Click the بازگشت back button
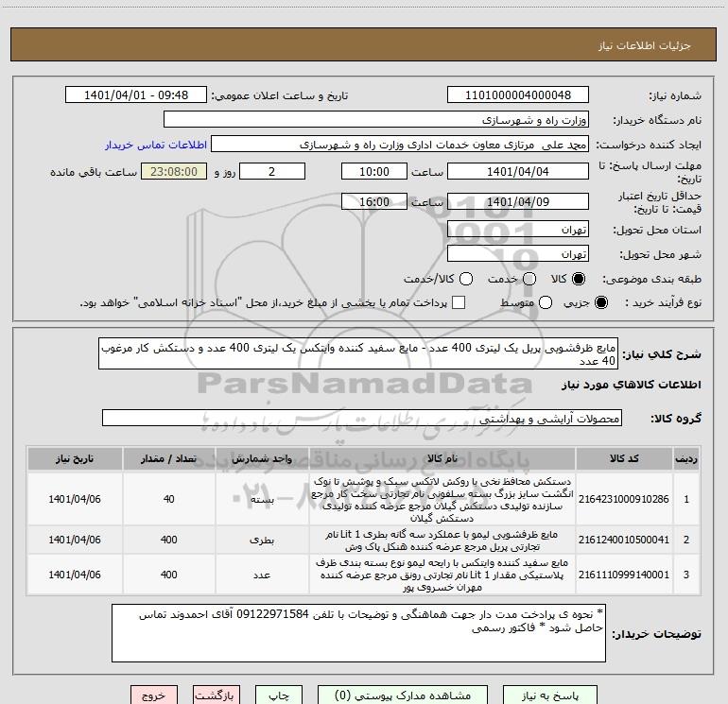The image size is (728, 704). 217,695
